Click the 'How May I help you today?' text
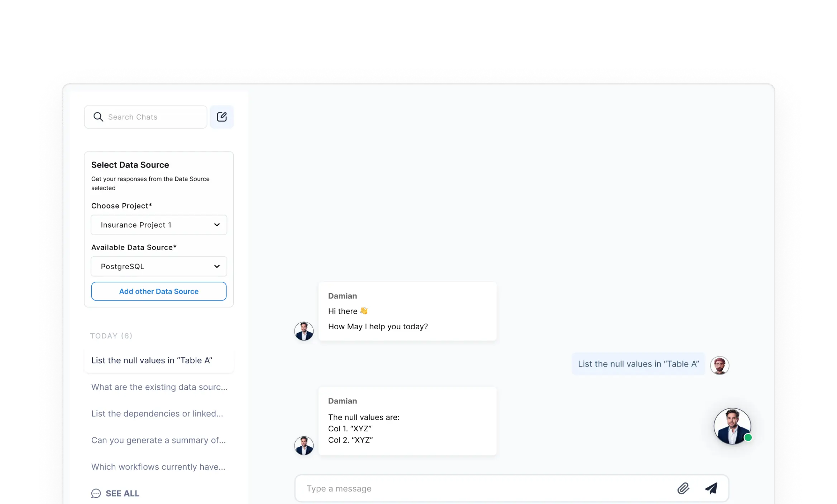Viewport: 837px width, 504px height. [378, 326]
